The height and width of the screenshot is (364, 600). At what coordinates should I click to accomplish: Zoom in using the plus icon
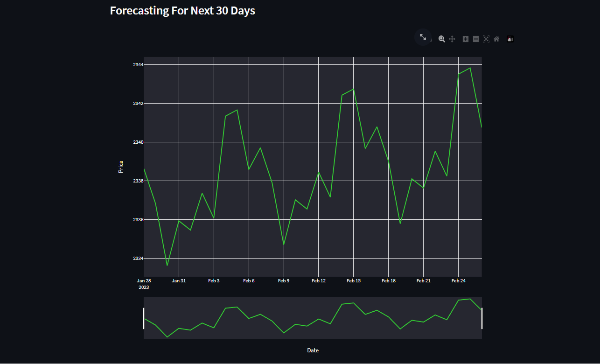click(465, 39)
